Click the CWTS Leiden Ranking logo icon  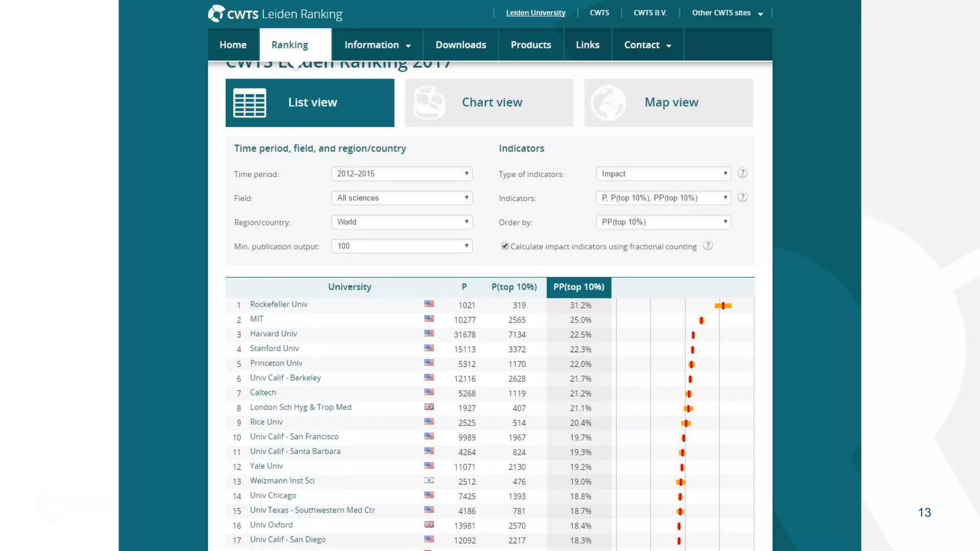[x=216, y=13]
